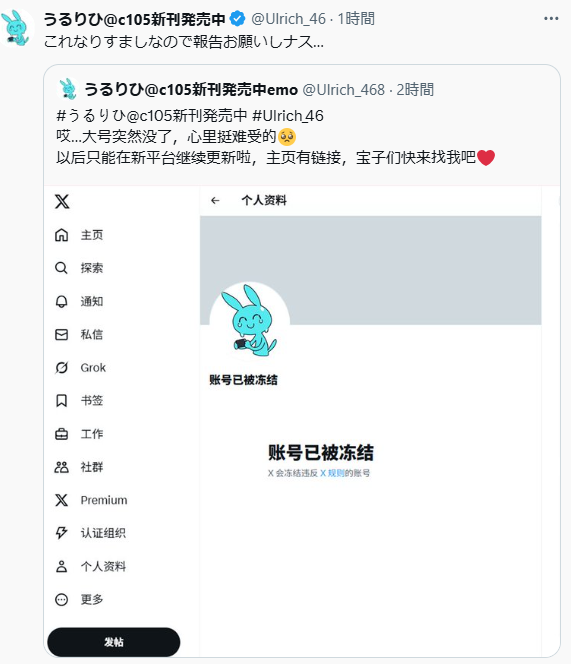
Task: Open the Premium sidebar item
Action: tap(91, 500)
